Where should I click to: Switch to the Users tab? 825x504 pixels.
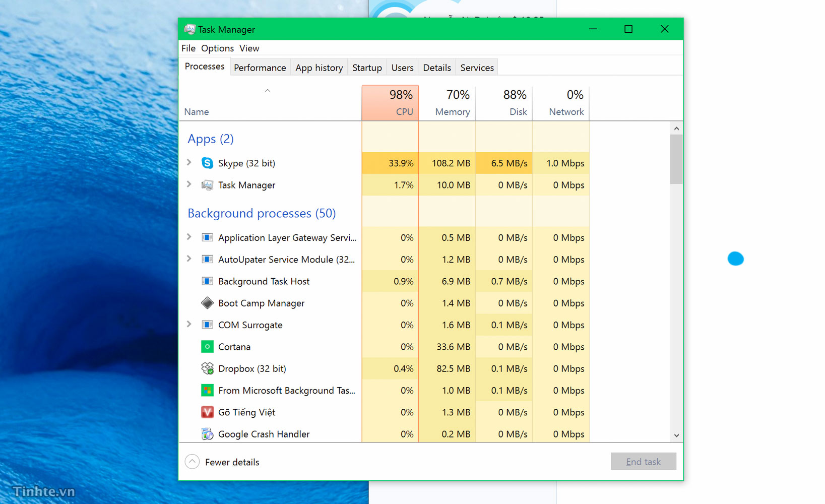tap(402, 68)
